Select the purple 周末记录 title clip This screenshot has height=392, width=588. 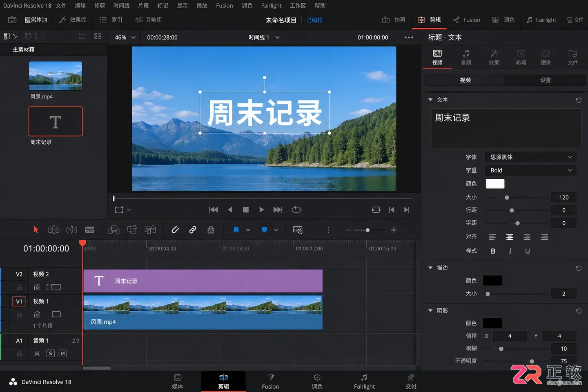203,281
